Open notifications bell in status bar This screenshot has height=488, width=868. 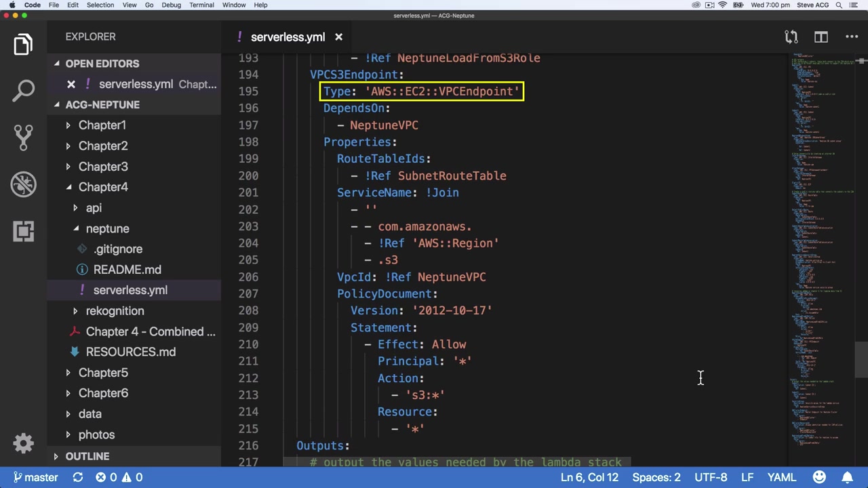tap(848, 477)
